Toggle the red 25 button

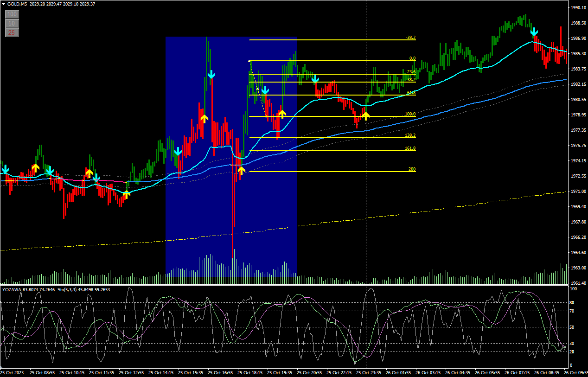[x=12, y=32]
